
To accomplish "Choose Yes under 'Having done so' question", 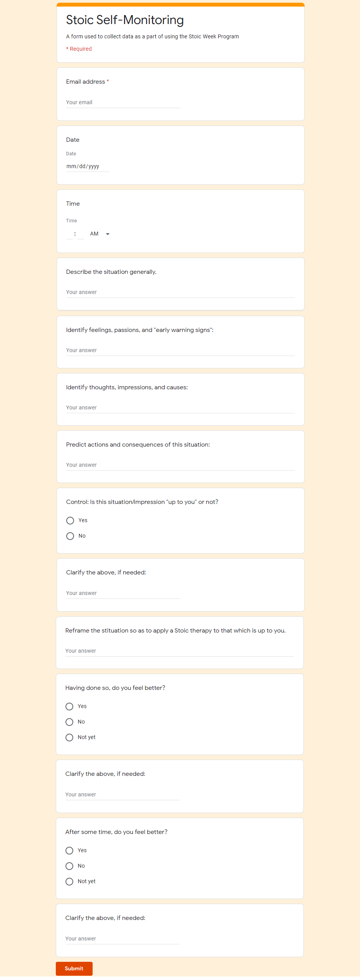I will point(69,706).
